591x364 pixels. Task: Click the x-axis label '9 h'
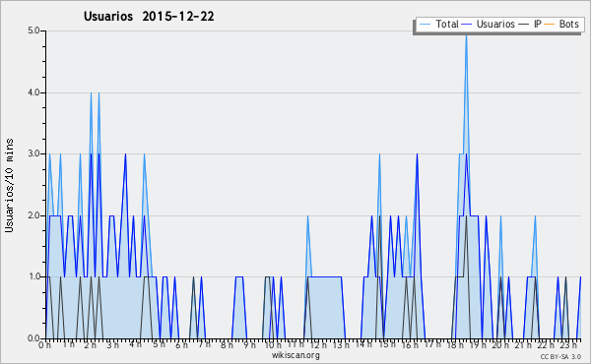(x=249, y=345)
